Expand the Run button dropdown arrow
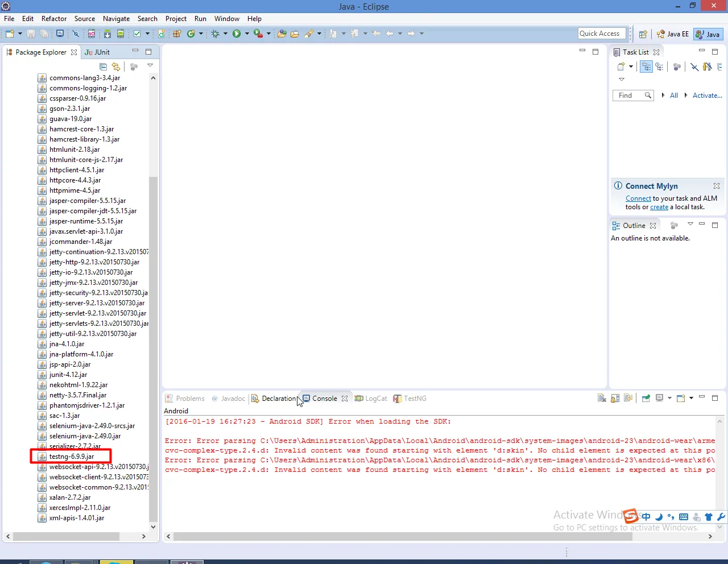 [247, 34]
